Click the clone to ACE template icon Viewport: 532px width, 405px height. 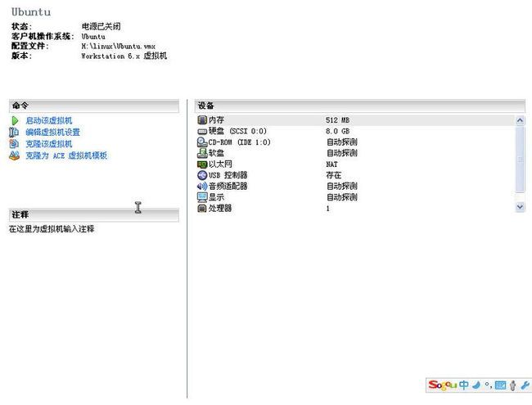[x=14, y=155]
